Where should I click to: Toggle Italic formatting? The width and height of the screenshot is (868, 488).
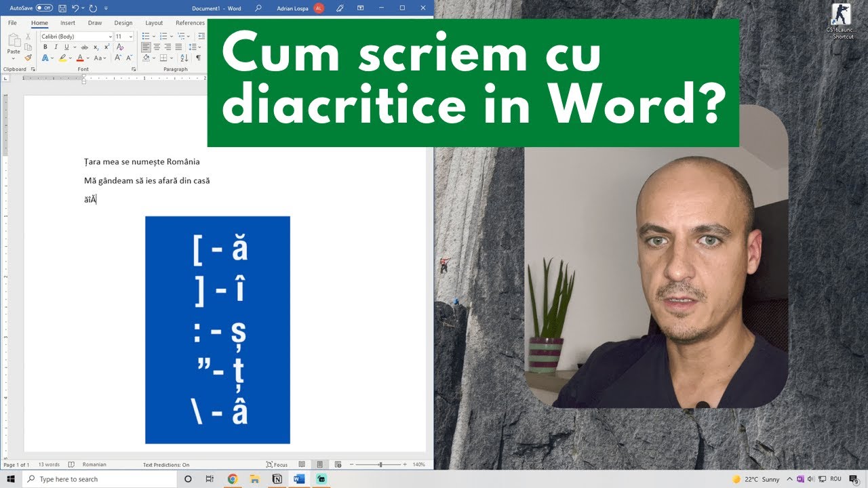pos(56,47)
